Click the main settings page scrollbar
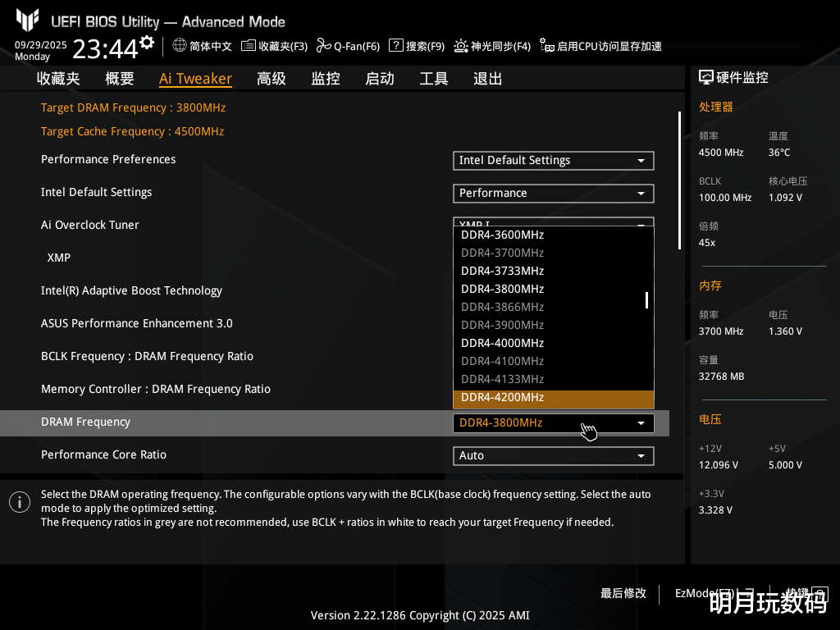The height and width of the screenshot is (630, 840). coord(679,180)
